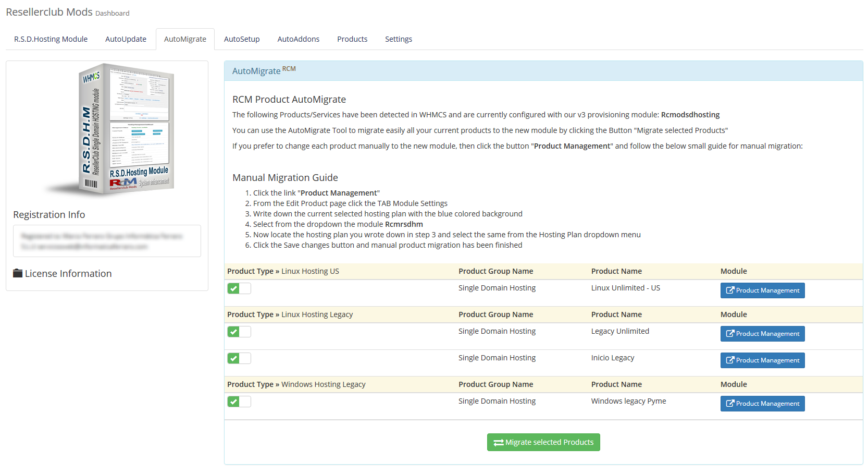Screen dimensions: 868x473
Task: Click the Resellerclub Mods Dashboard title
Action: tap(68, 12)
